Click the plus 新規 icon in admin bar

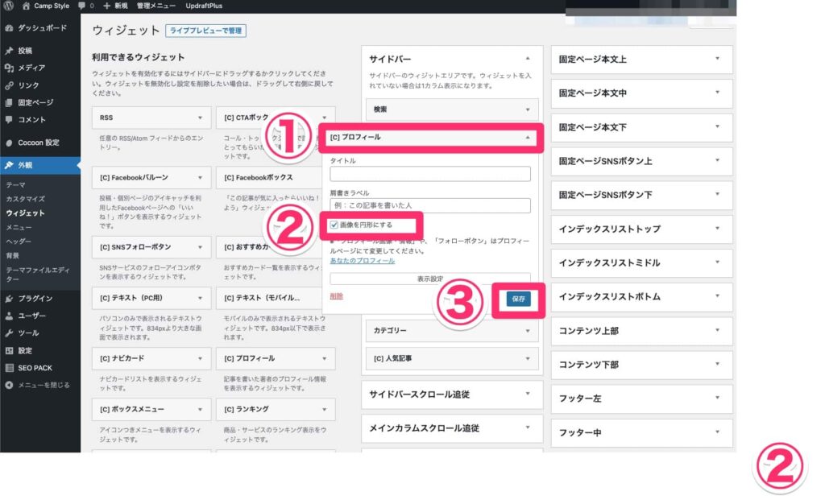pyautogui.click(x=107, y=6)
